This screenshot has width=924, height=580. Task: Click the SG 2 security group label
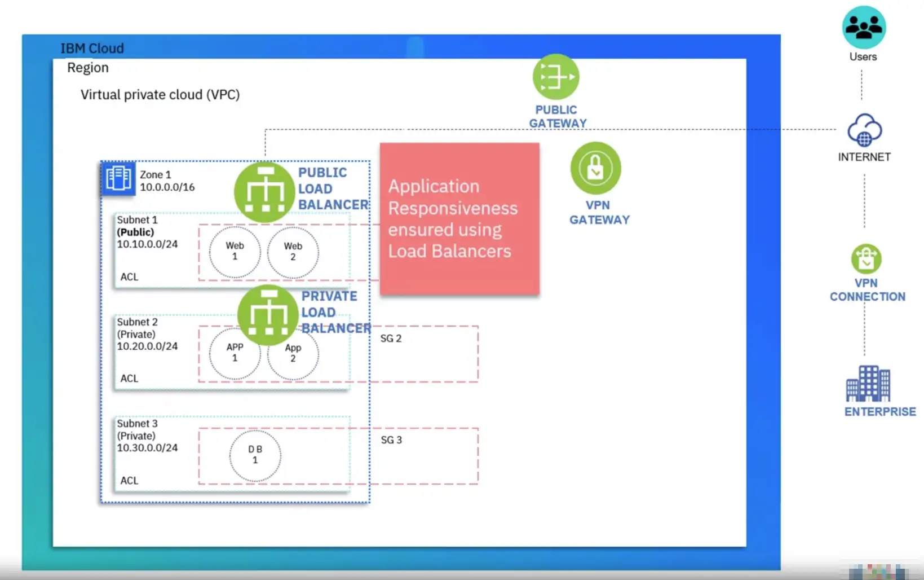pos(391,339)
